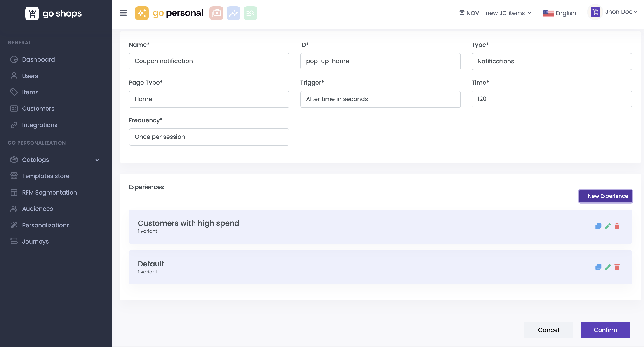Image resolution: width=644 pixels, height=347 pixels.
Task: Click the Time input field
Action: [x=552, y=99]
